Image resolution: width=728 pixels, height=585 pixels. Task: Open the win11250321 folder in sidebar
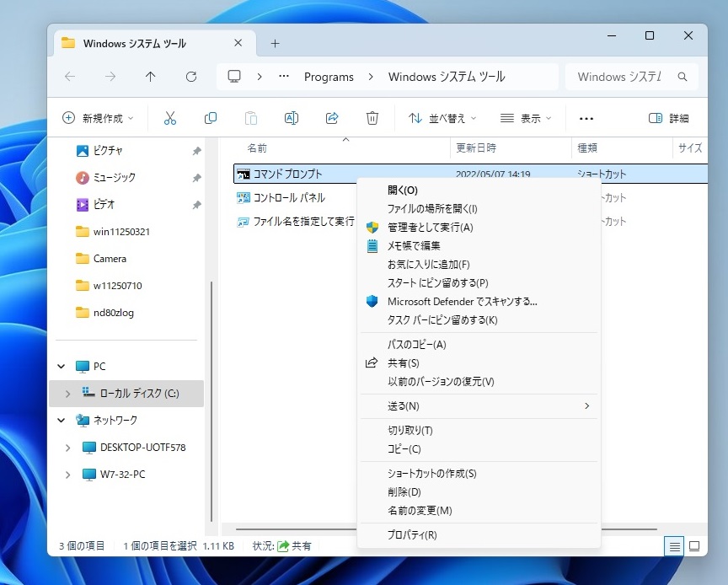click(x=121, y=232)
